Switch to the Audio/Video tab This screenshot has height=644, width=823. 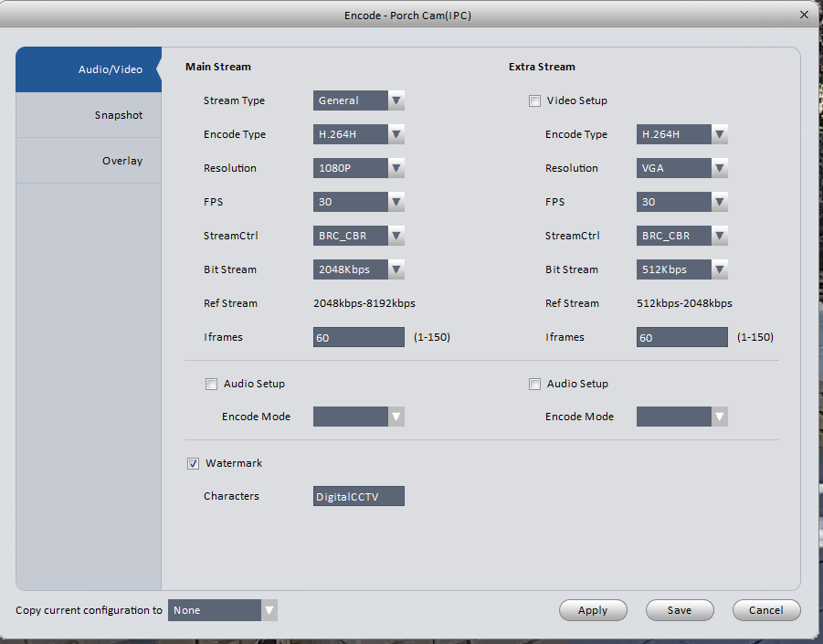(x=89, y=69)
